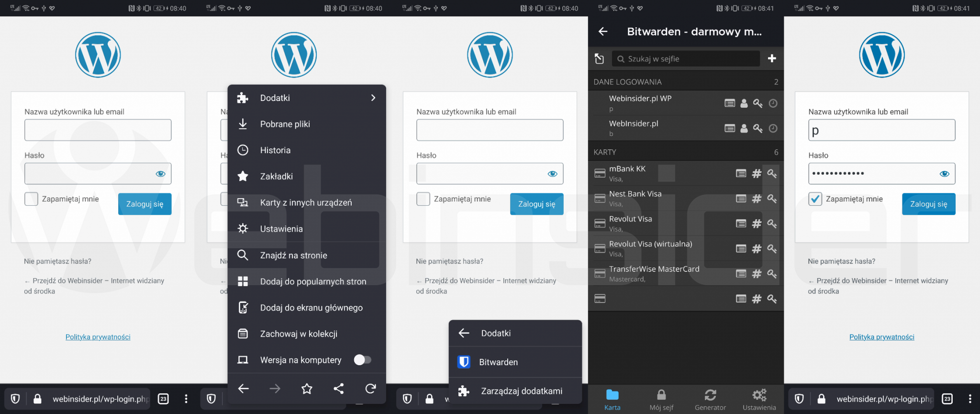This screenshot has width=980, height=414.
Task: Untick the checked Zapamiętaj mnie checkbox
Action: tap(815, 199)
